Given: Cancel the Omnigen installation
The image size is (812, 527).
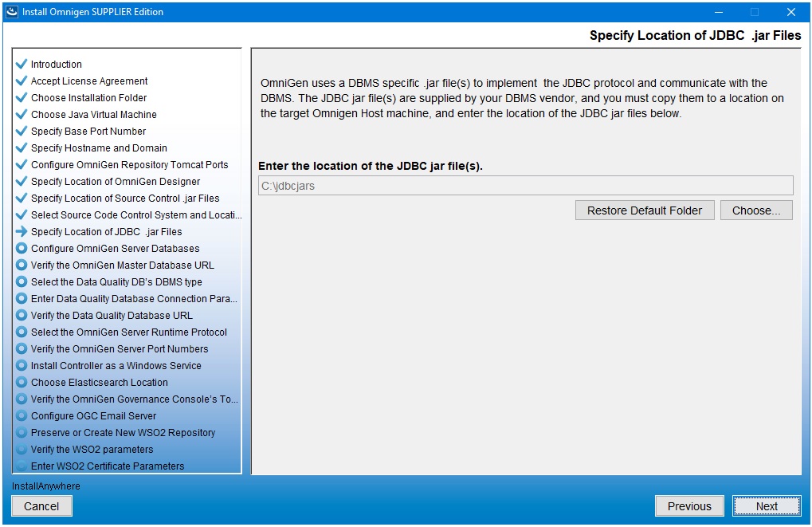Looking at the screenshot, I should (41, 505).
